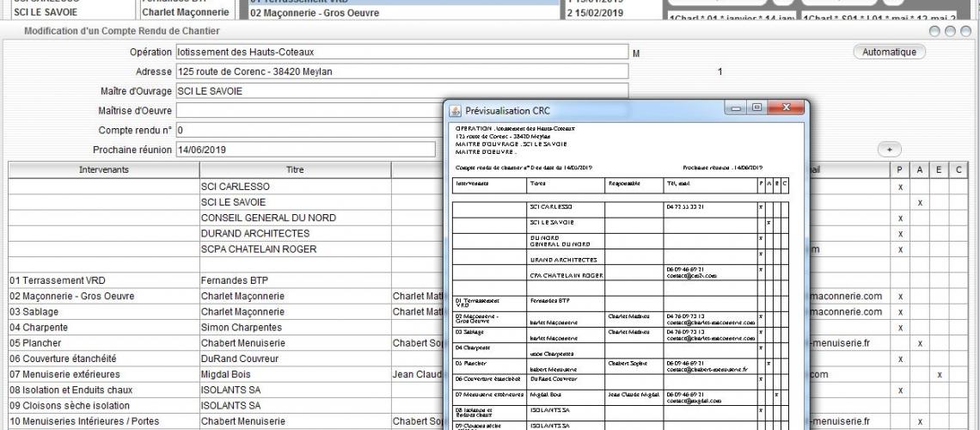This screenshot has width=980, height=430.
Task: Select the SCPA CHATELAIN ROGER cell
Action: point(295,249)
